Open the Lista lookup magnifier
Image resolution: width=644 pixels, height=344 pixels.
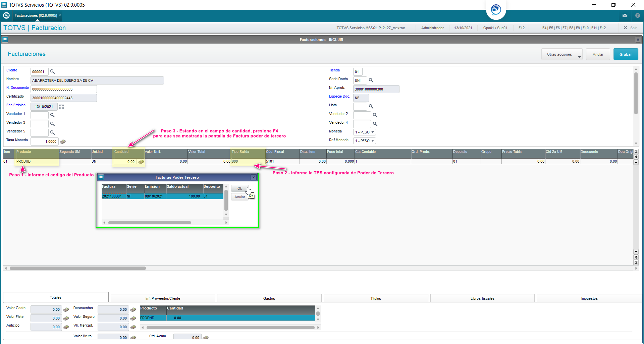tap(371, 107)
